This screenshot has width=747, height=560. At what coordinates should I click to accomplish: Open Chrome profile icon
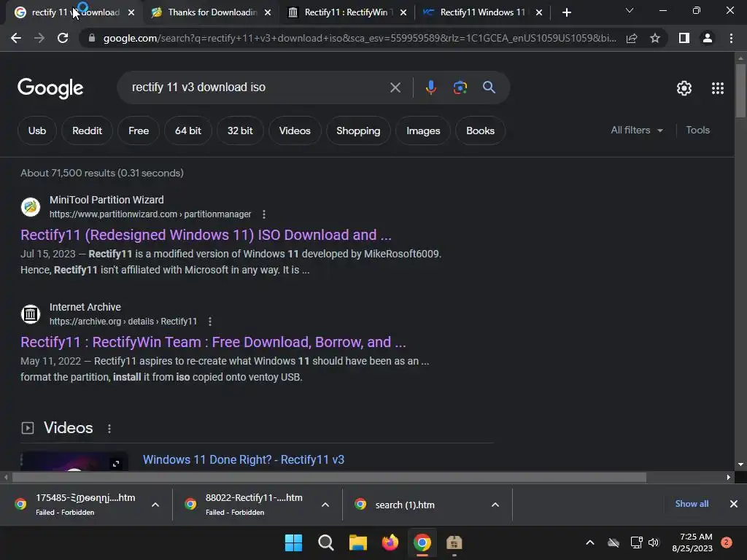coord(708,38)
